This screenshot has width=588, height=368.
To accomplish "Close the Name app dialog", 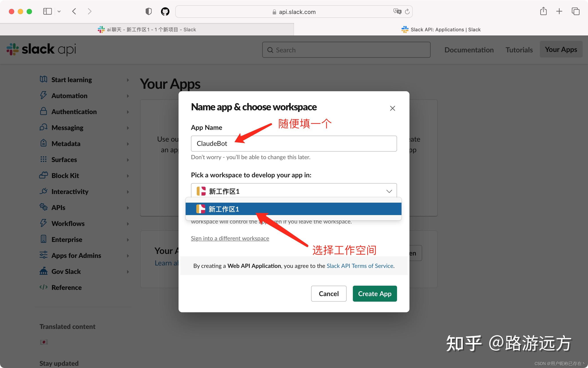I will [x=392, y=108].
